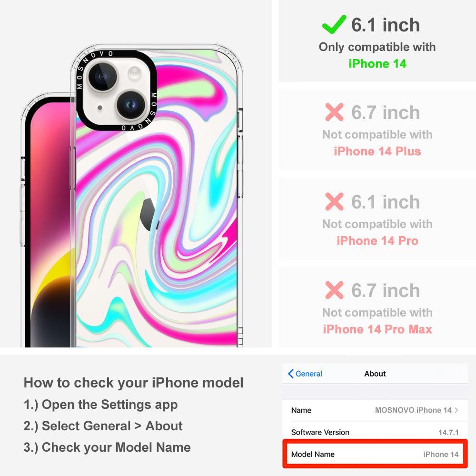The image size is (476, 476).
Task: Click the front phone screen thumbnail
Action: click(49, 222)
